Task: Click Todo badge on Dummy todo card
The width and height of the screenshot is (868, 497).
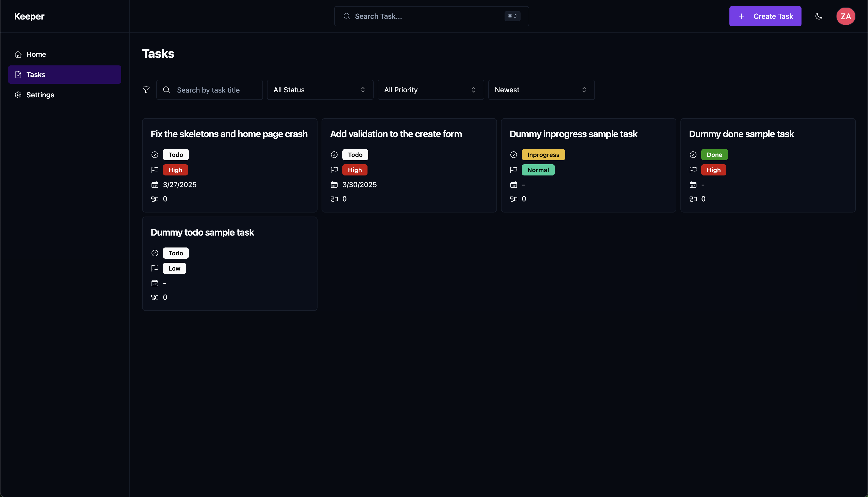Action: point(176,253)
